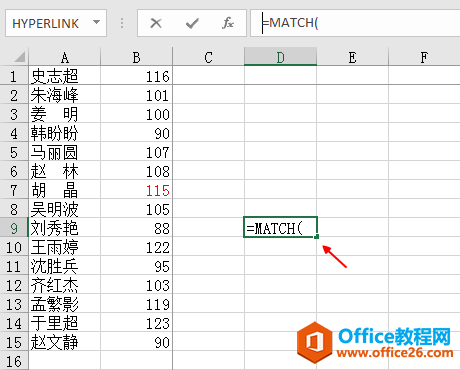Select column F header
Viewport: 460px width, 370px height.
(424, 57)
